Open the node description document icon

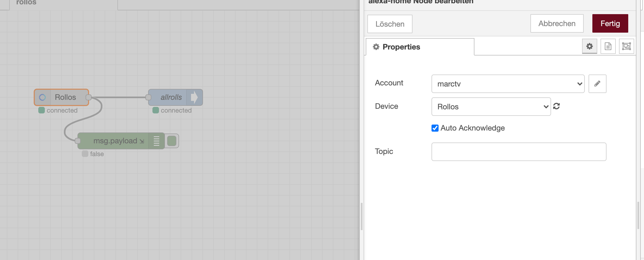click(608, 47)
